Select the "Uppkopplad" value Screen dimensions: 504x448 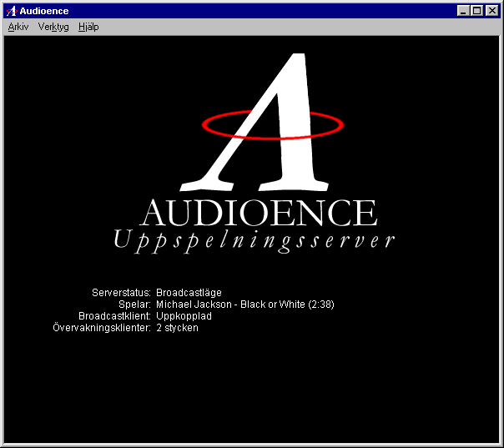coord(184,316)
